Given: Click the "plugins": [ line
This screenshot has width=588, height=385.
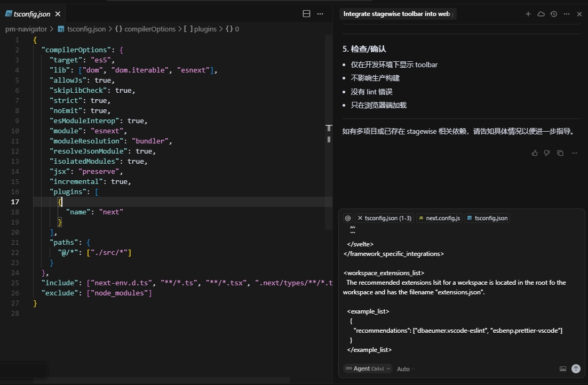Looking at the screenshot, I should tap(74, 191).
